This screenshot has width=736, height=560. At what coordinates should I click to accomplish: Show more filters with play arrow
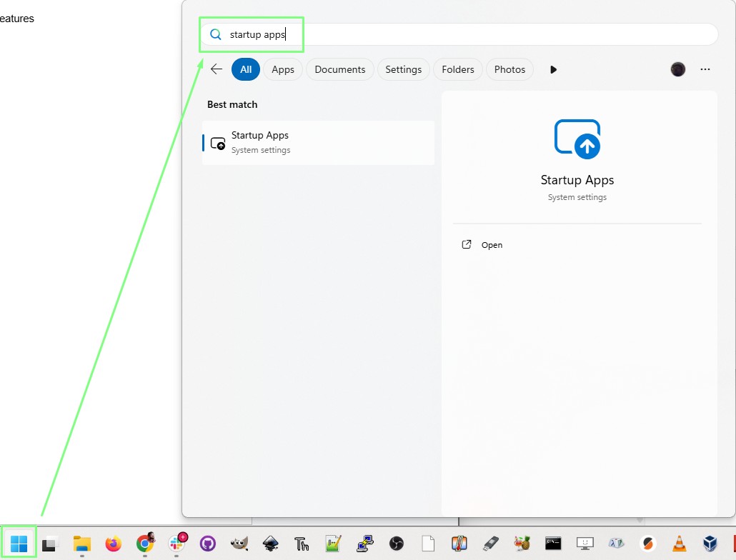click(x=553, y=69)
